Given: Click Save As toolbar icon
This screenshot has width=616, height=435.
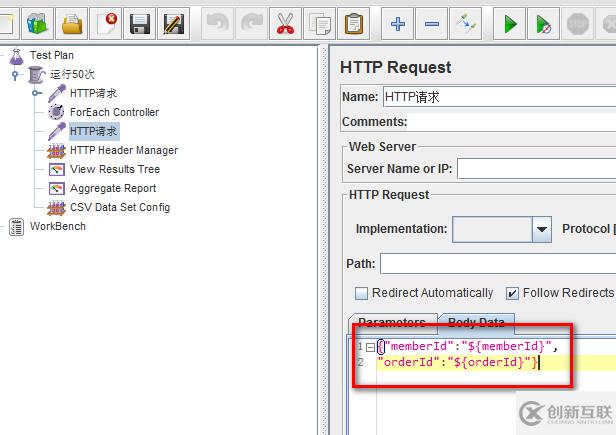Looking at the screenshot, I should [x=173, y=24].
